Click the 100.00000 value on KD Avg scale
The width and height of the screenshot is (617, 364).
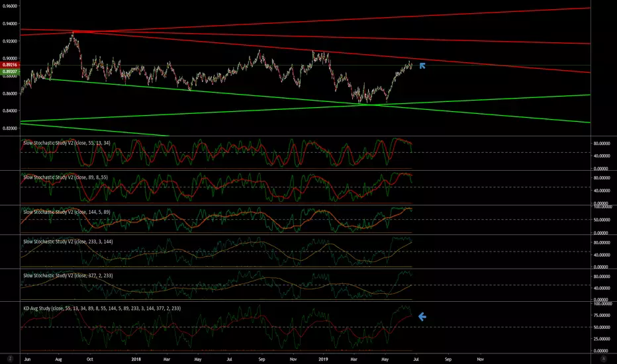[x=602, y=304]
